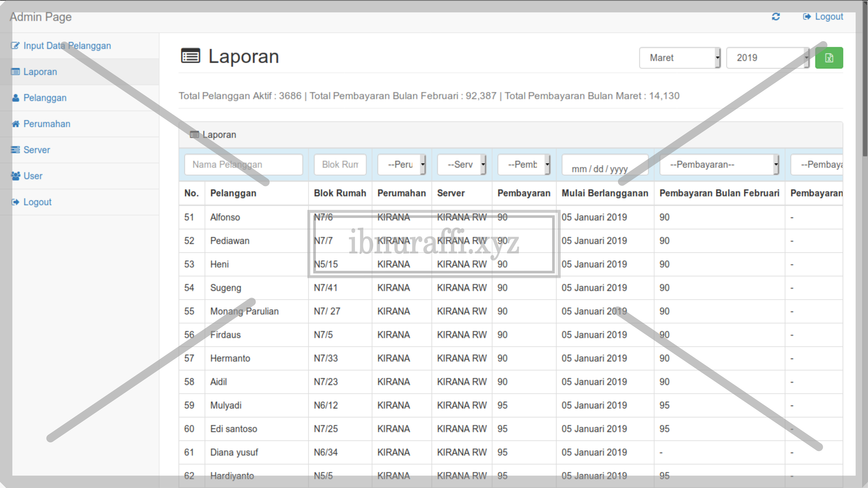Image resolution: width=868 pixels, height=488 pixels.
Task: Click the Server icon in sidebar
Action: click(x=16, y=150)
